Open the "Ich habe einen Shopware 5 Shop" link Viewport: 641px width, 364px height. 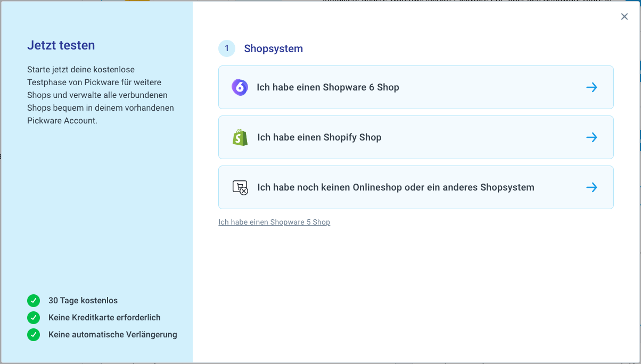coord(274,222)
